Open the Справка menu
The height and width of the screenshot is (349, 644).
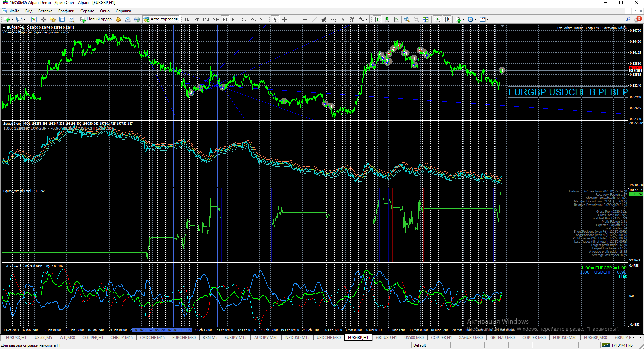[123, 11]
